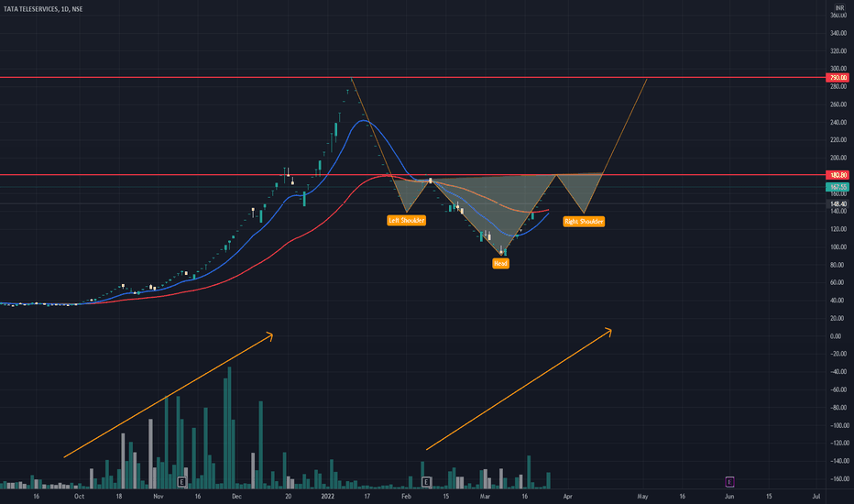
Task: Click the Nov label on time axis
Action: 159,497
